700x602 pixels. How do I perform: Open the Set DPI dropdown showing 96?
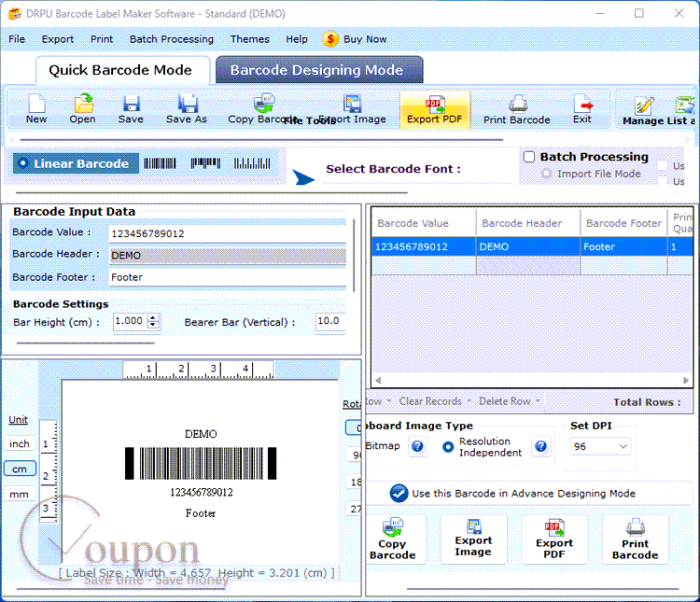pyautogui.click(x=600, y=446)
